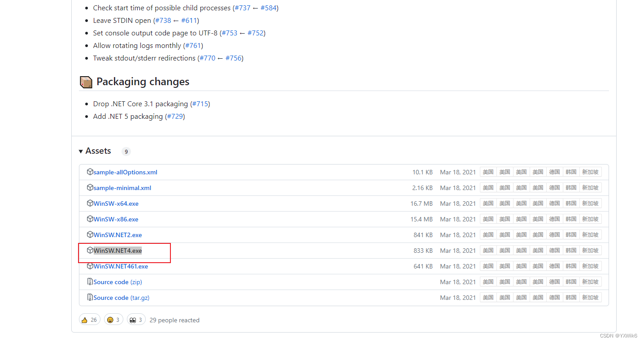The width and height of the screenshot is (644, 342).
Task: Click 韩国 mirror for WinSW.NET461.exe
Action: pos(571,266)
